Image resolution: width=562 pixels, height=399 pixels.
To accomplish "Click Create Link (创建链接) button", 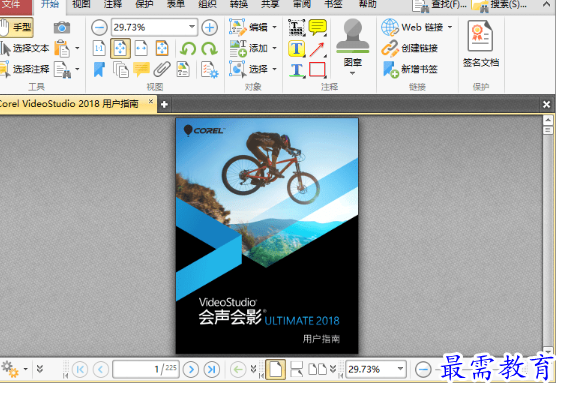I will coord(410,48).
